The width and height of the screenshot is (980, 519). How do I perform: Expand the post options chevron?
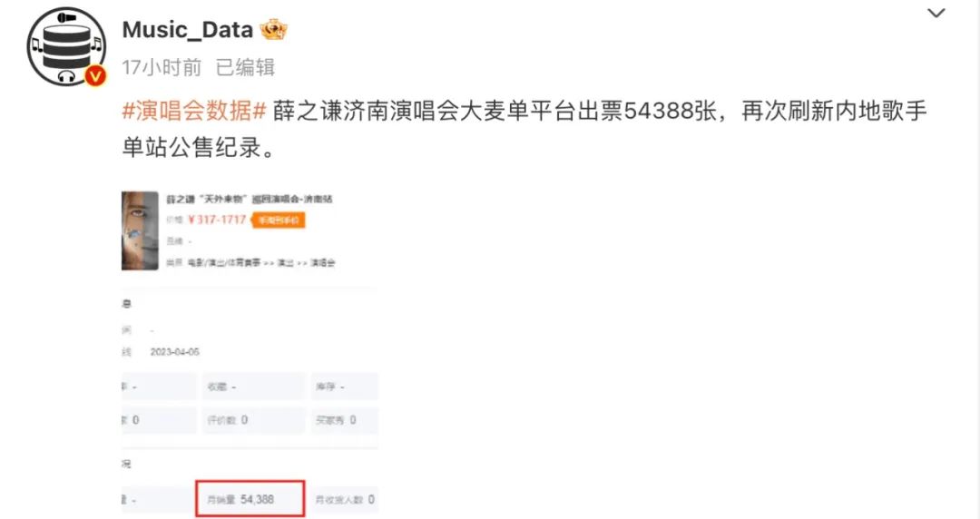point(936,13)
